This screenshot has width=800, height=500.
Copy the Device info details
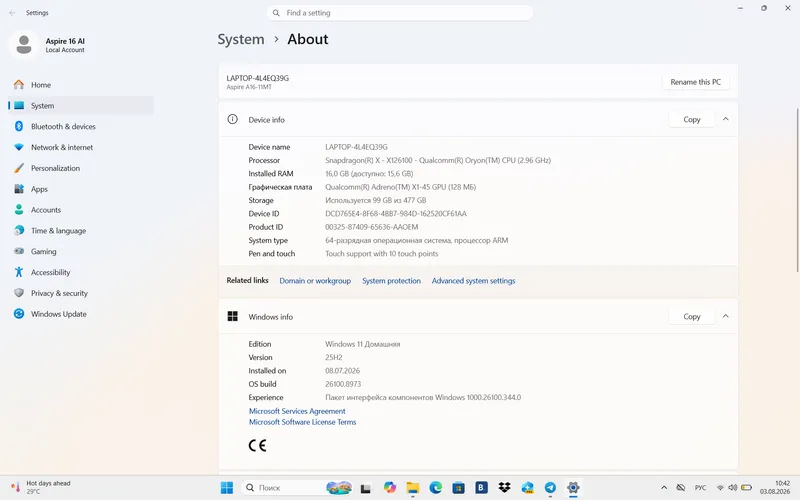click(x=691, y=119)
